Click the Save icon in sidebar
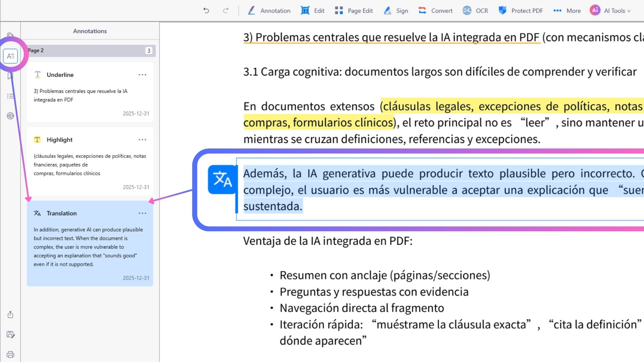 click(x=10, y=335)
